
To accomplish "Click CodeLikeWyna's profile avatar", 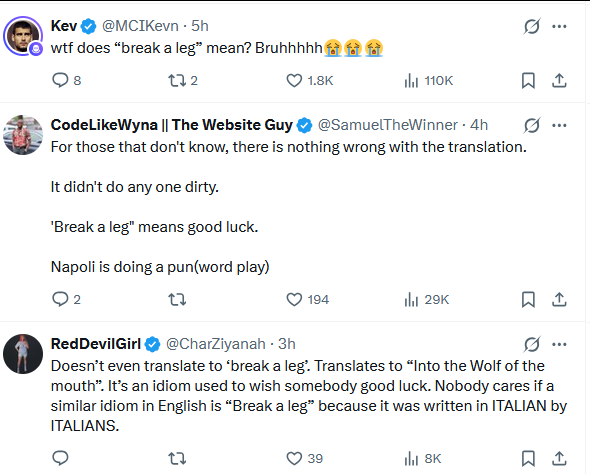I will click(23, 135).
